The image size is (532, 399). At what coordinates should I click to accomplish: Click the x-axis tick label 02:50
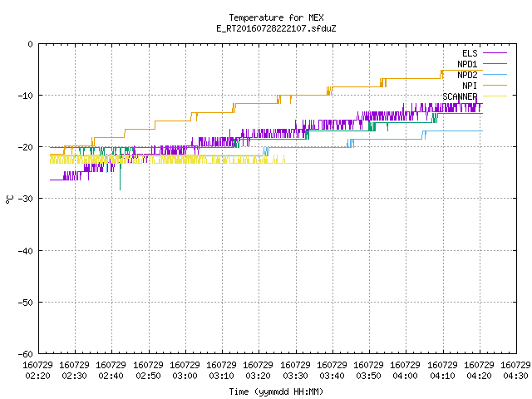pos(148,376)
